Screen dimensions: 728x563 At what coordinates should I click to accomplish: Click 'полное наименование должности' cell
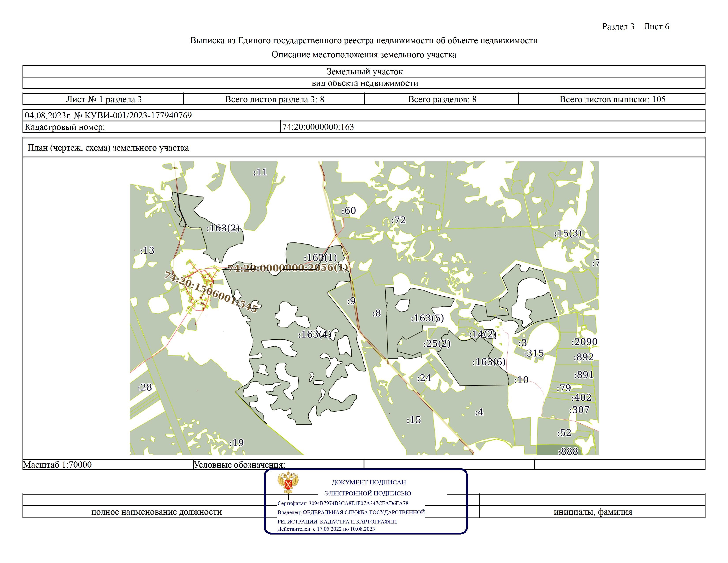(157, 512)
